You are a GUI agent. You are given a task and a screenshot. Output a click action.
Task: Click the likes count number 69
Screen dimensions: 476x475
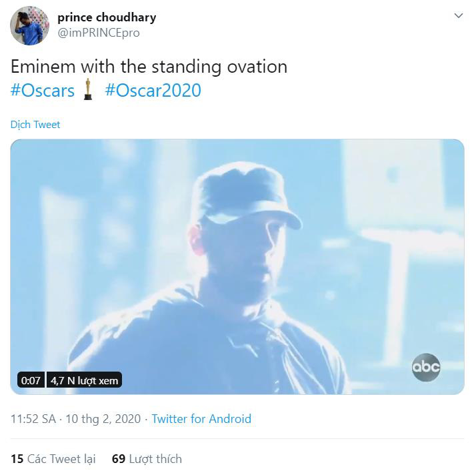click(119, 458)
